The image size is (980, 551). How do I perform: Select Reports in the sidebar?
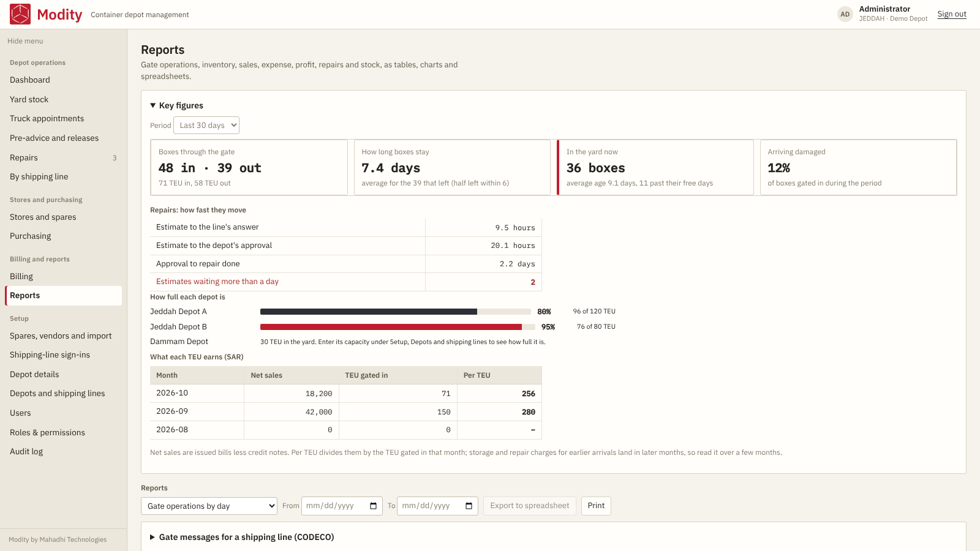[63, 295]
